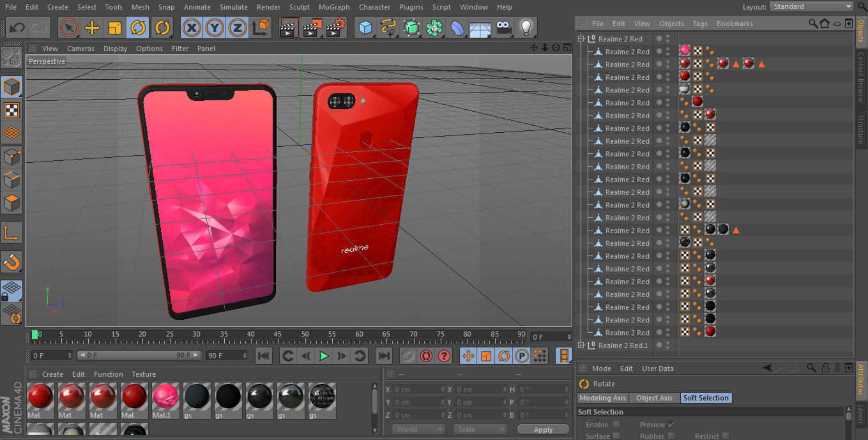Image resolution: width=868 pixels, height=440 pixels.
Task: Collapse the Realme 2 Red root group
Action: point(581,39)
